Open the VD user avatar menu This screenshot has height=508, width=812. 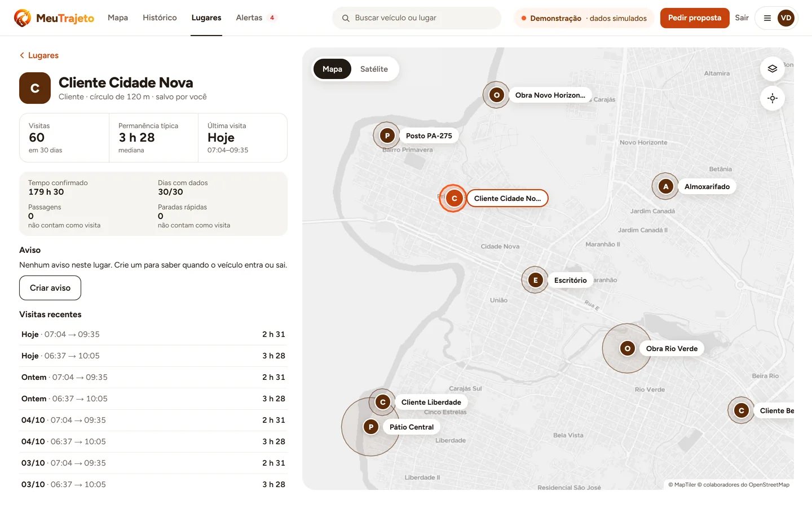786,18
